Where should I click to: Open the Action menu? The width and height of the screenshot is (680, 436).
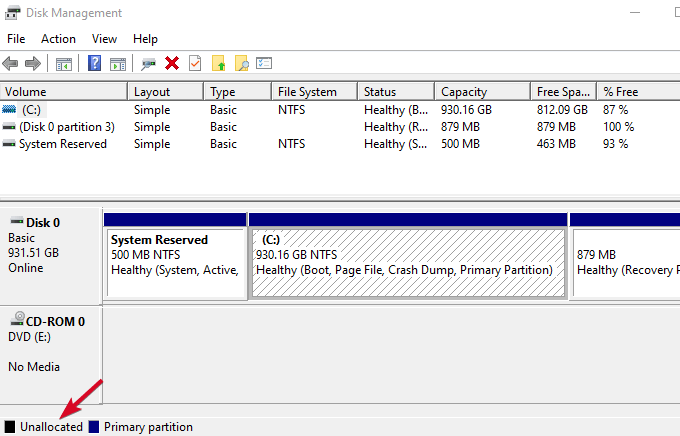58,38
